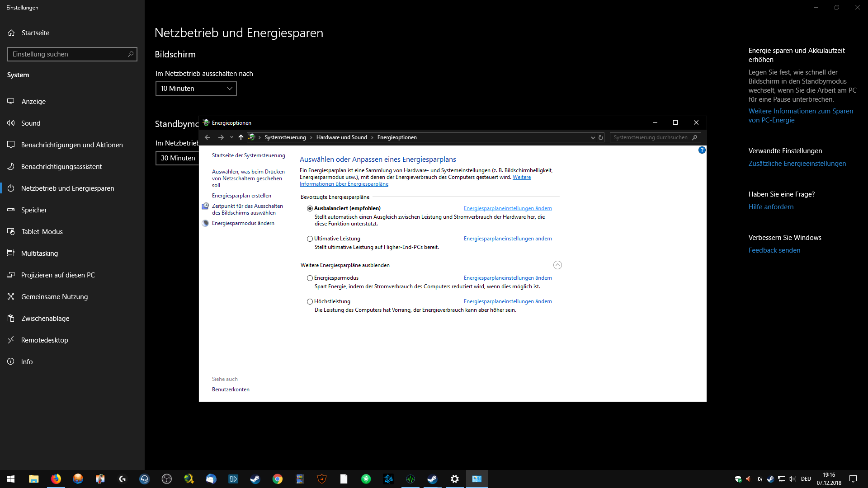The image size is (868, 488).
Task: Click the Hardware und Sound breadcrumb
Action: pos(341,137)
